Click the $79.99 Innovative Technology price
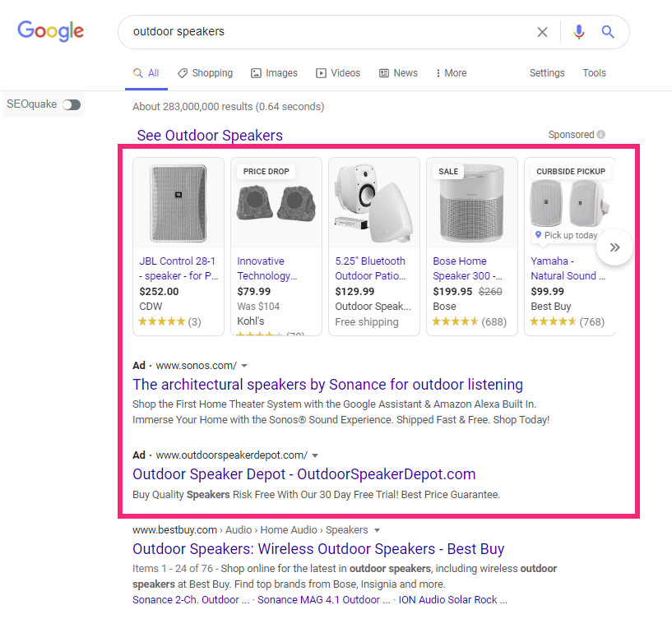This screenshot has height=628, width=672. point(253,292)
